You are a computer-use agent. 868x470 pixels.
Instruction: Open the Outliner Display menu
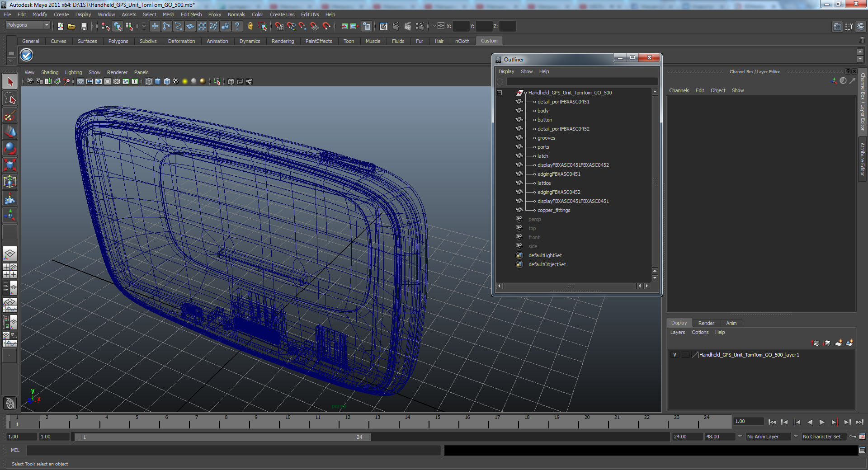pyautogui.click(x=506, y=71)
